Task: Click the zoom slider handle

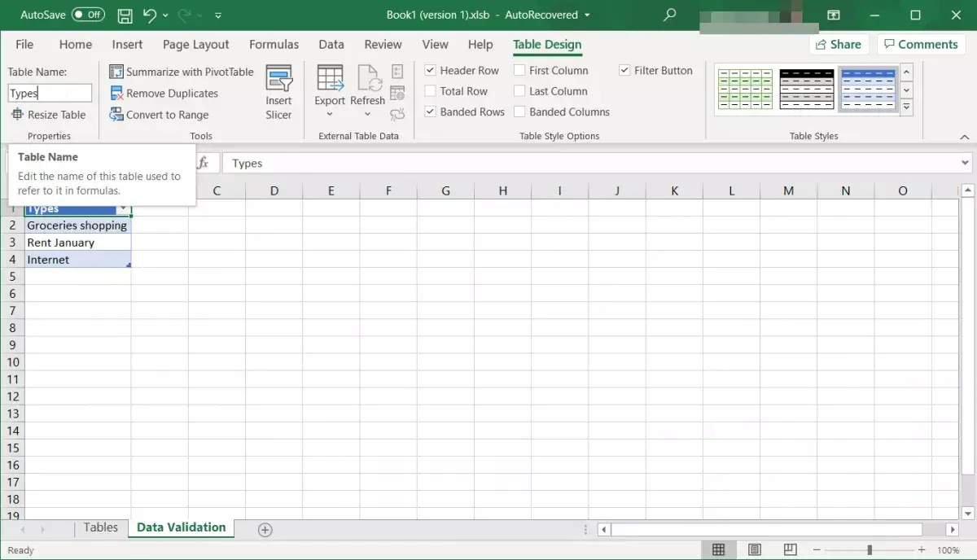Action: 870,550
